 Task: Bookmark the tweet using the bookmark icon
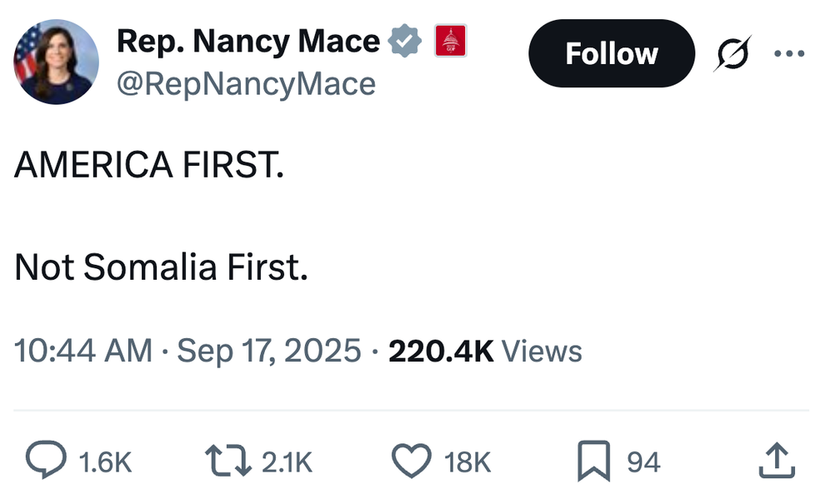tap(593, 459)
